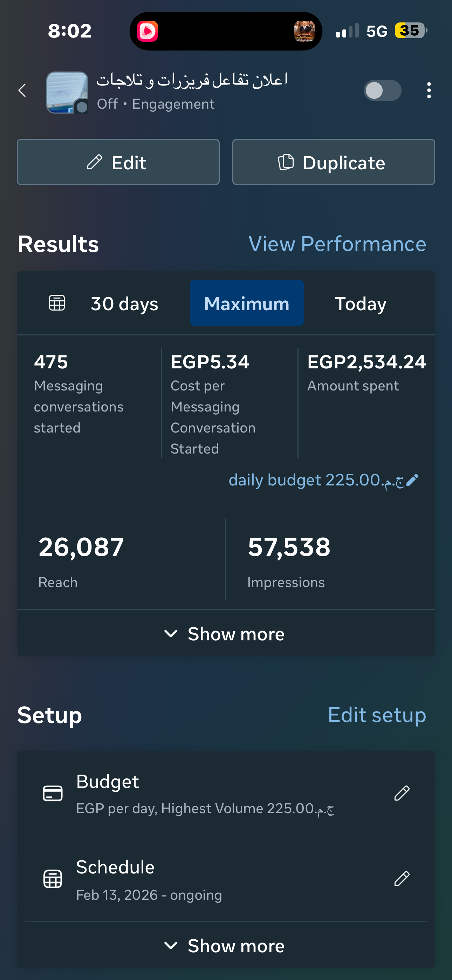Switch to the Today tab
452x980 pixels.
pyautogui.click(x=360, y=304)
